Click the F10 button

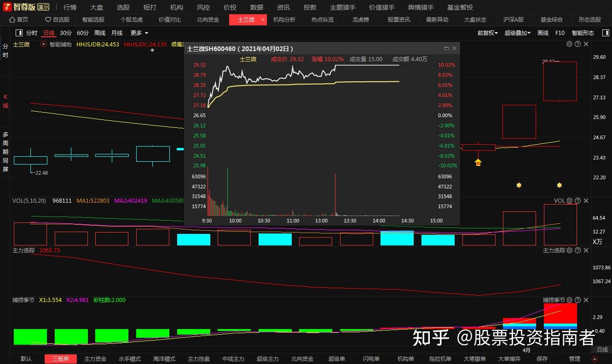pos(560,33)
